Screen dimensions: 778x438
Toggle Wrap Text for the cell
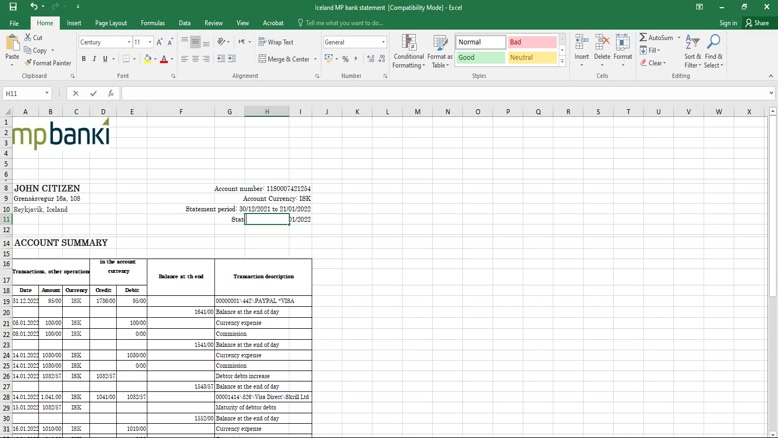(x=276, y=42)
